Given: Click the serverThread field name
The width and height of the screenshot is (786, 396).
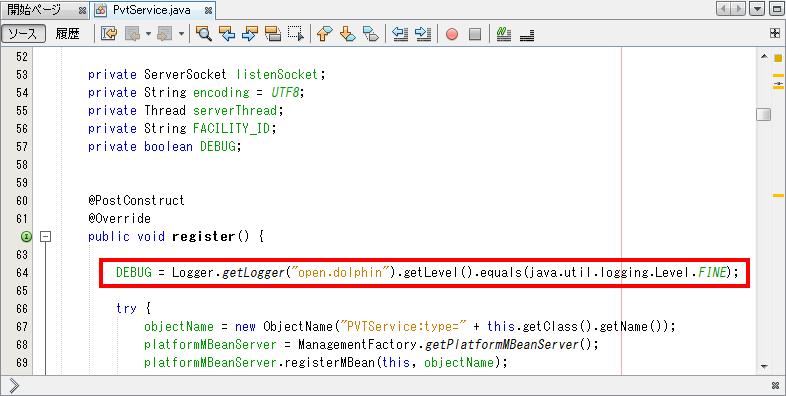Looking at the screenshot, I should 235,110.
